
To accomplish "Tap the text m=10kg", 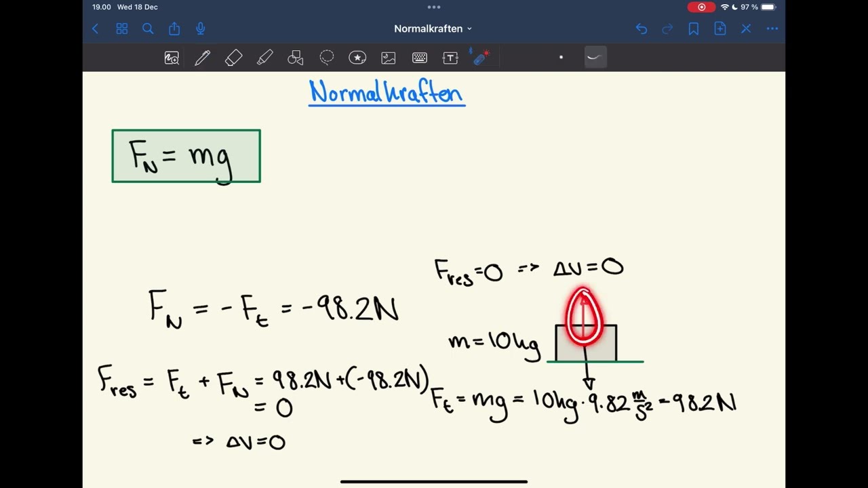I will click(x=494, y=342).
